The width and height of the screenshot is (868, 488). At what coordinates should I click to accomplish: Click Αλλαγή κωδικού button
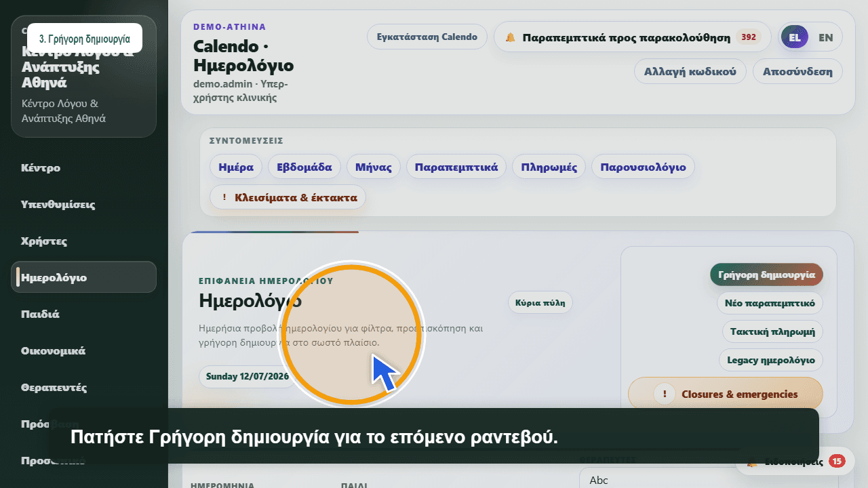690,71
